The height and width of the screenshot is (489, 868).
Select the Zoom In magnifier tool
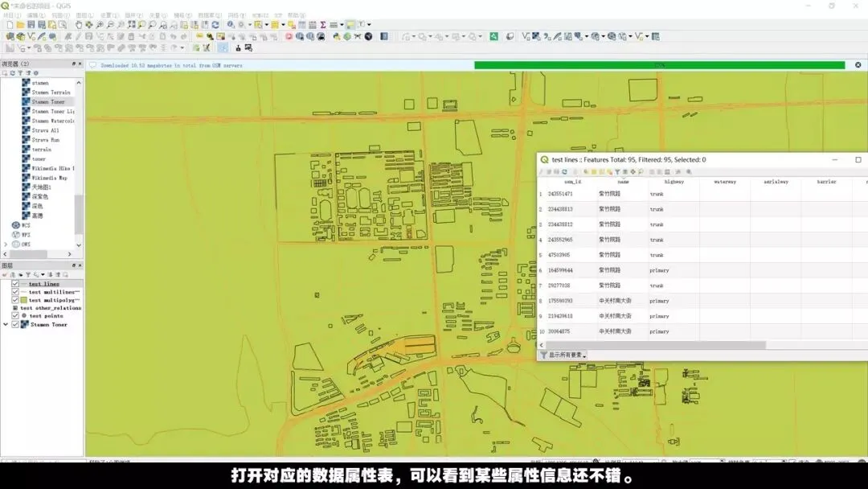pyautogui.click(x=100, y=25)
